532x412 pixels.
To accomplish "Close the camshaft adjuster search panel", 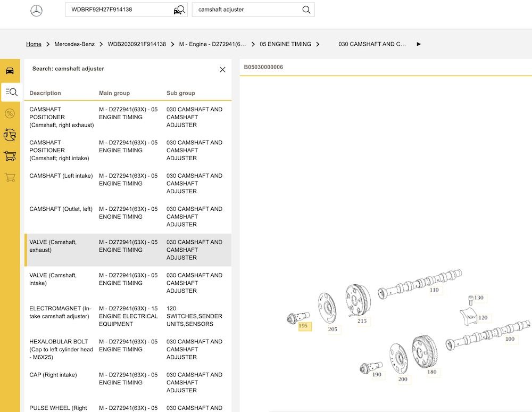I will (x=222, y=69).
